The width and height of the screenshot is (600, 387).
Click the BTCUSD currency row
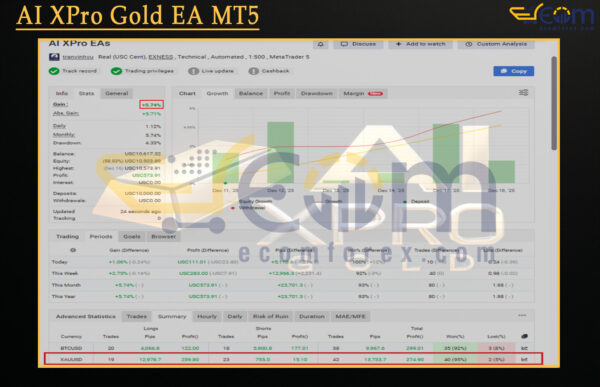293,348
